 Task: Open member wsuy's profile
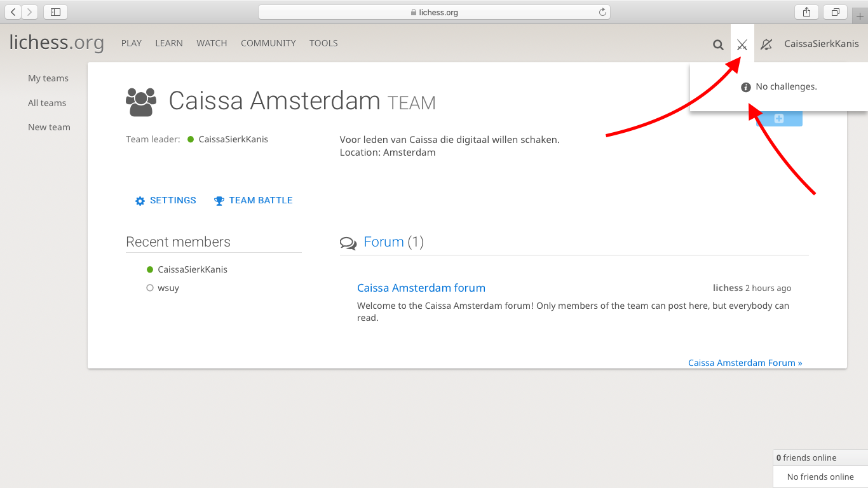pyautogui.click(x=168, y=288)
